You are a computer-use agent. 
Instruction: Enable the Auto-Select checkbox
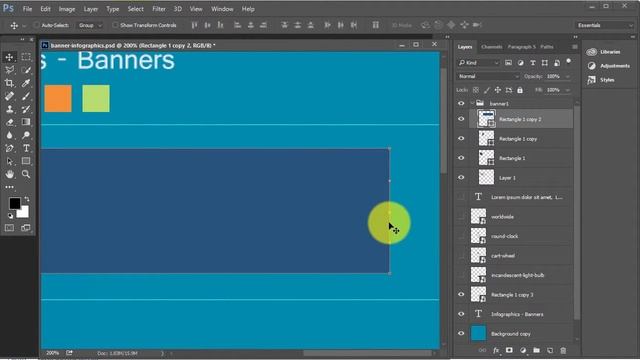point(36,25)
